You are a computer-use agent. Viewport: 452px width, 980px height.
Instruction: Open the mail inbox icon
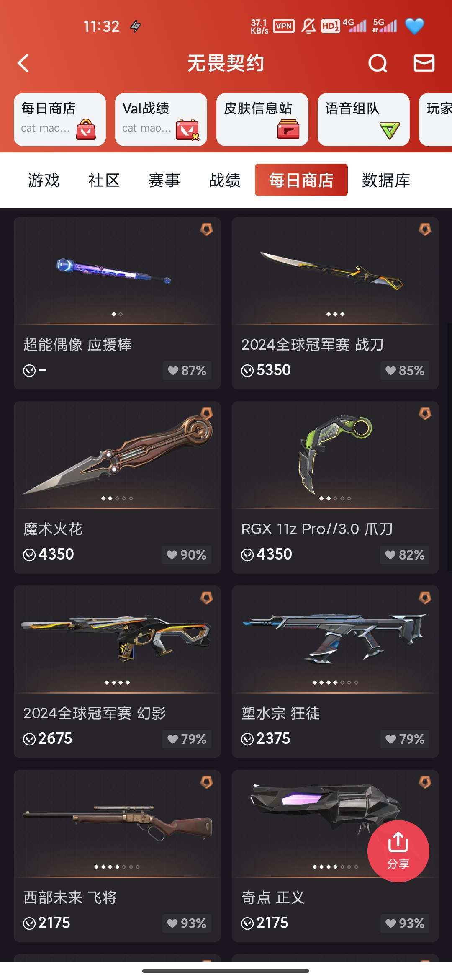coord(424,63)
